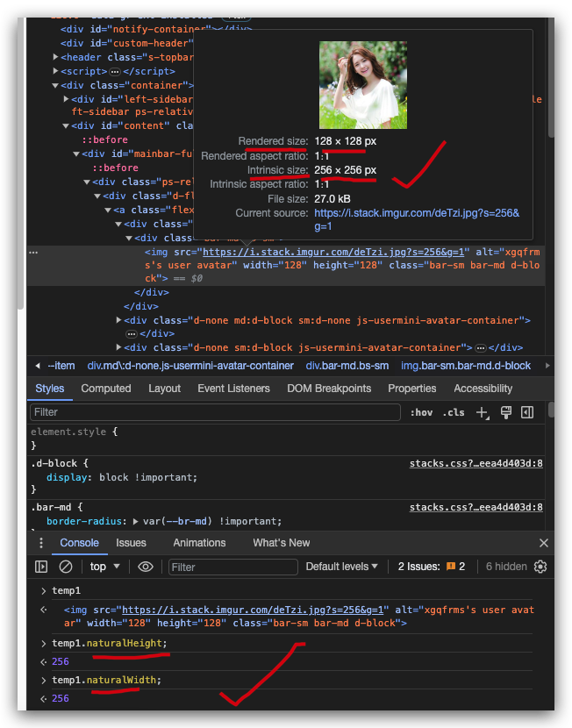Open the Event Listeners tab
This screenshot has width=572, height=728.
tap(233, 389)
